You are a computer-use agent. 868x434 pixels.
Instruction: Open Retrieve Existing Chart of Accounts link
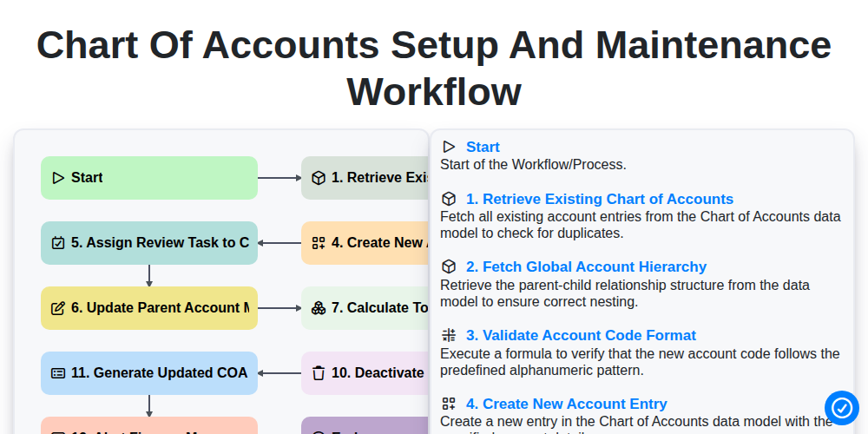600,199
